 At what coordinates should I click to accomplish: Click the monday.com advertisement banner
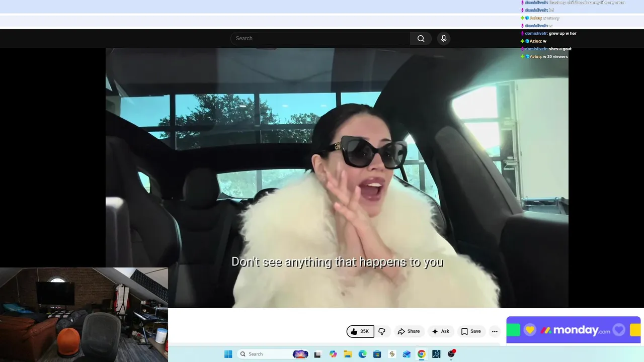click(x=574, y=330)
